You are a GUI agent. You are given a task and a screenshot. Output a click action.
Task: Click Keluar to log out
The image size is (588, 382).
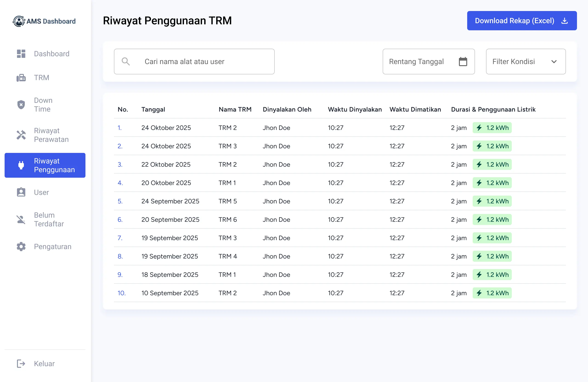[x=45, y=363]
